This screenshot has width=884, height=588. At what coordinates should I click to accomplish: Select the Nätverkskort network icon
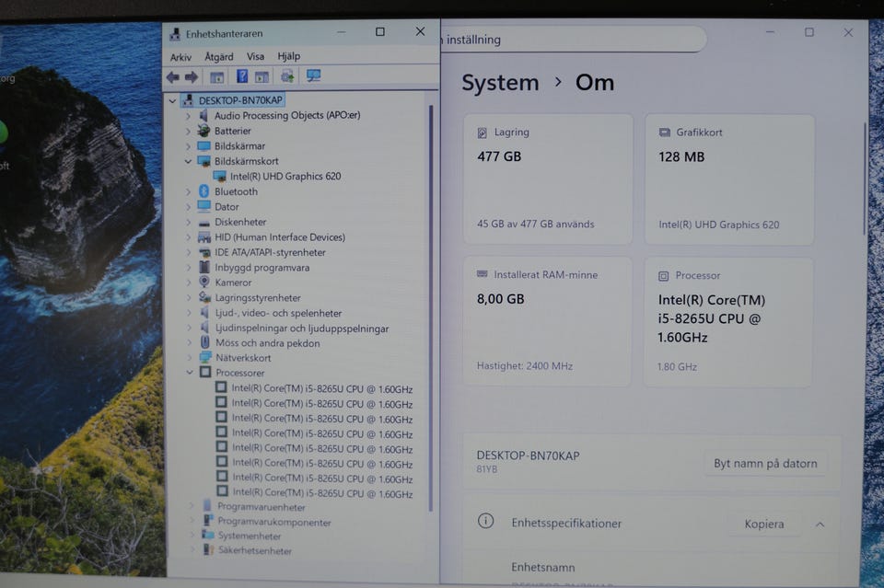[205, 357]
